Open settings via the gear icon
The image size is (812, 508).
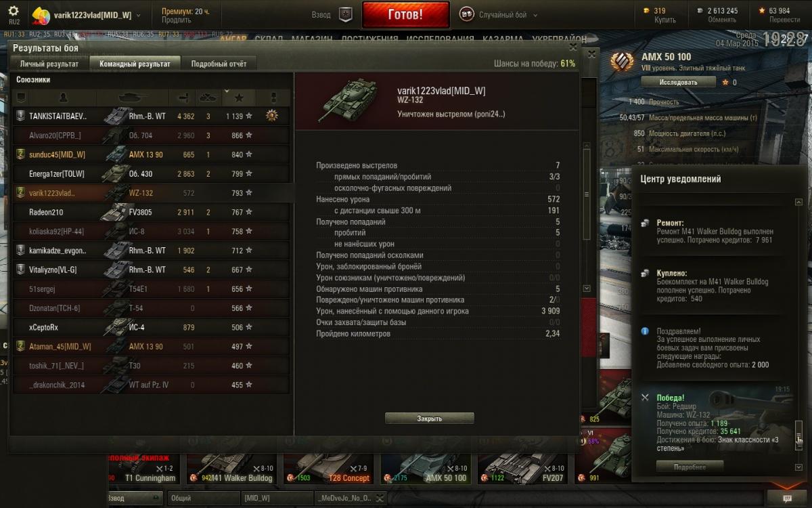(14, 12)
